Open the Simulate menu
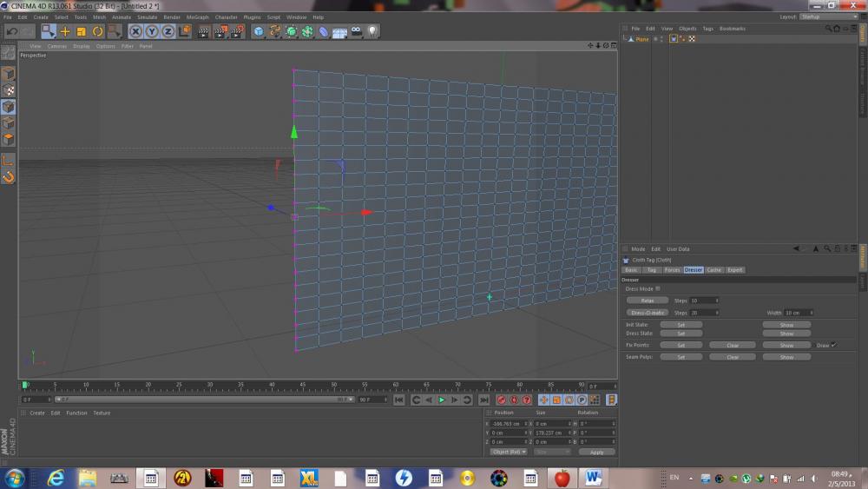The width and height of the screenshot is (868, 489). coord(147,17)
